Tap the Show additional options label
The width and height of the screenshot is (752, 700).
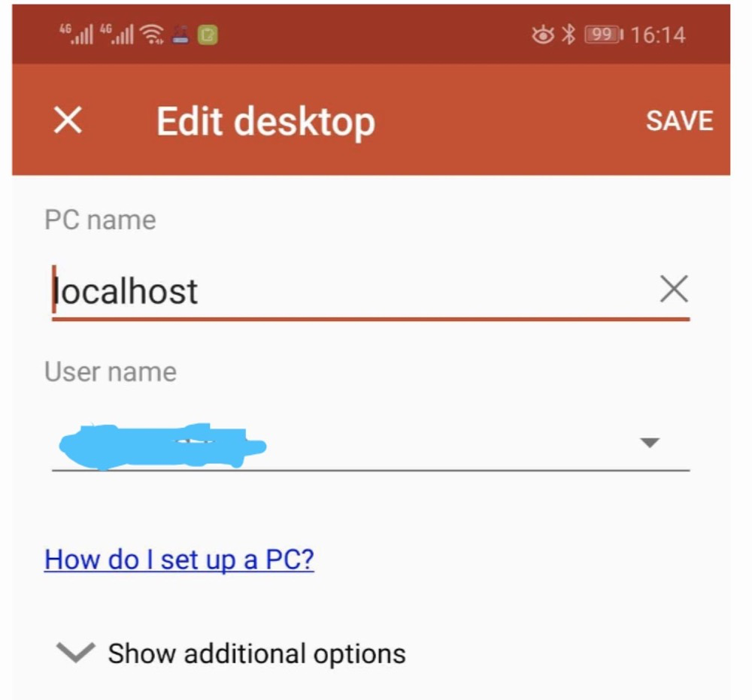point(256,653)
